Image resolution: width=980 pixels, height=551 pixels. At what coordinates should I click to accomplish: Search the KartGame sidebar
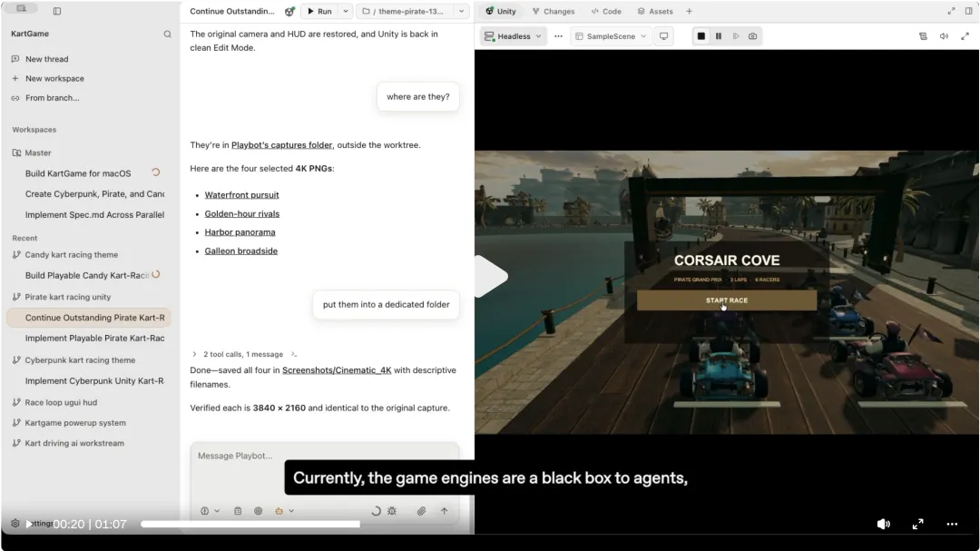coord(168,34)
